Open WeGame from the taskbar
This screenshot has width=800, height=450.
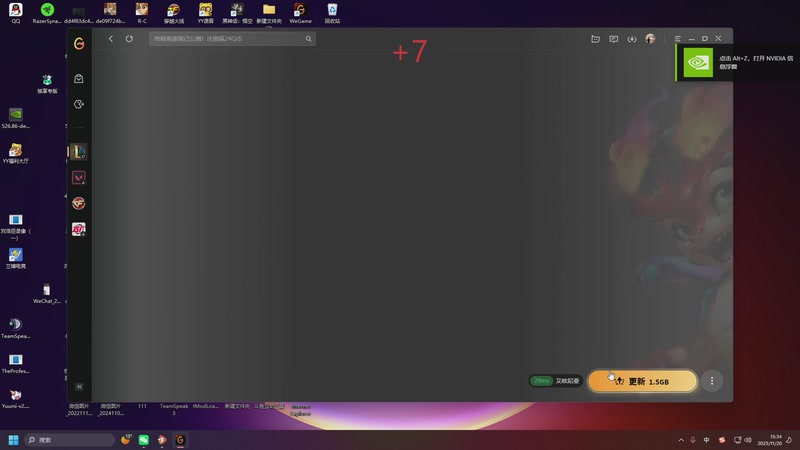pyautogui.click(x=180, y=440)
